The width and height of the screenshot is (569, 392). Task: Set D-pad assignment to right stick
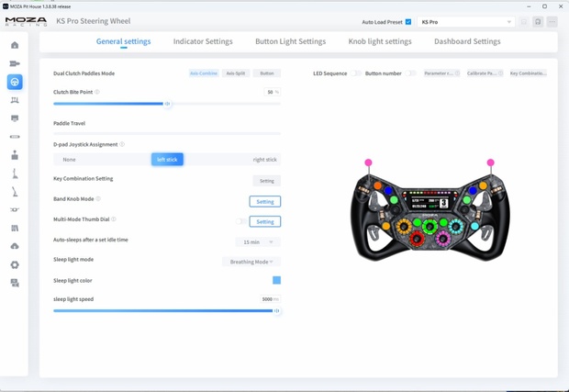click(x=264, y=160)
